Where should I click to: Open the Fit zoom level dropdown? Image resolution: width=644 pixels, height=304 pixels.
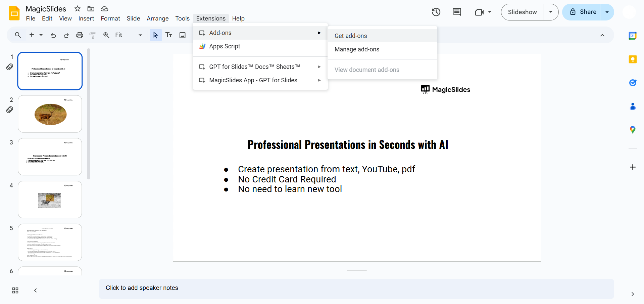(129, 35)
